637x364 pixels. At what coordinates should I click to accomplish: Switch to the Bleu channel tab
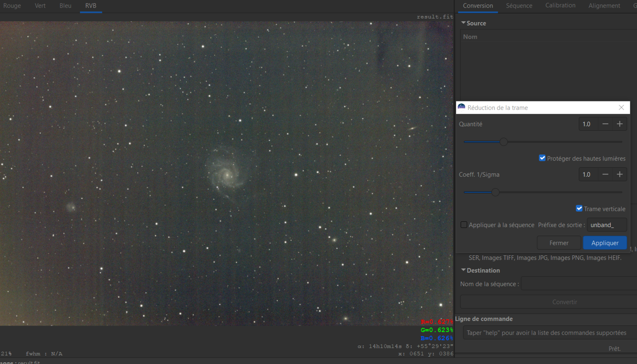65,6
